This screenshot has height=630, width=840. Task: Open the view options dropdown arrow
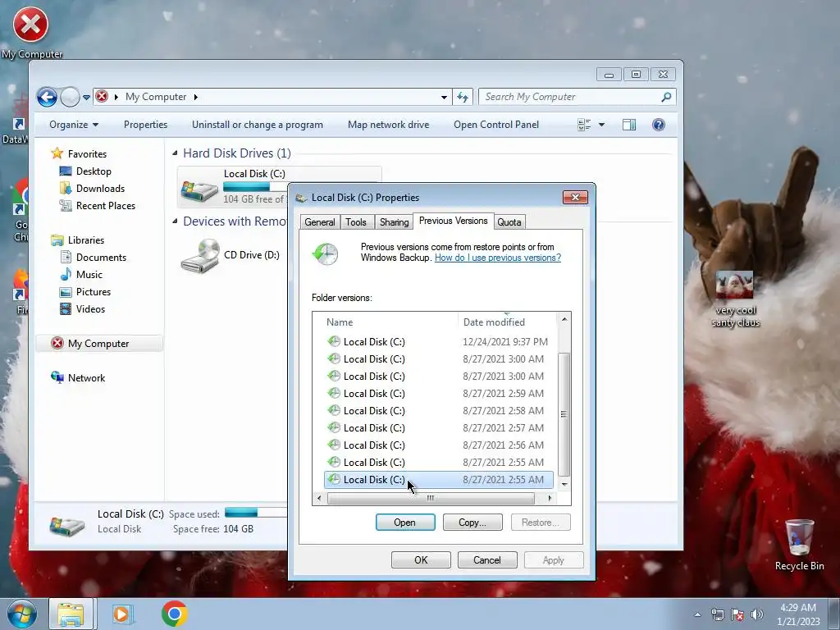pyautogui.click(x=601, y=125)
